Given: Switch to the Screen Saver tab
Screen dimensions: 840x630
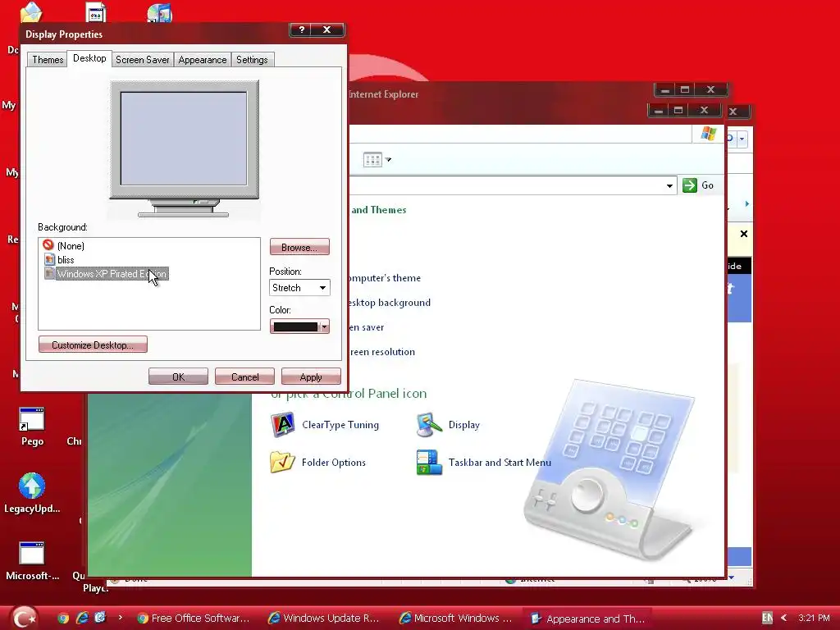Looking at the screenshot, I should point(143,59).
